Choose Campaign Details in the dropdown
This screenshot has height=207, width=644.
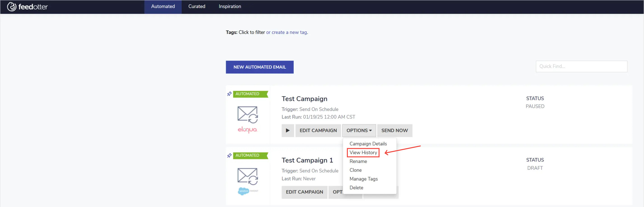368,144
